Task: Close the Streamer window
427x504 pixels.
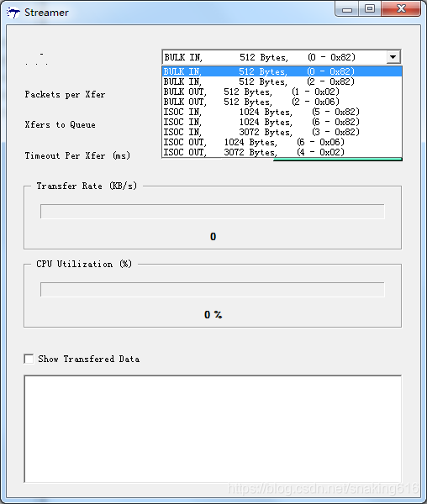Action: click(401, 9)
